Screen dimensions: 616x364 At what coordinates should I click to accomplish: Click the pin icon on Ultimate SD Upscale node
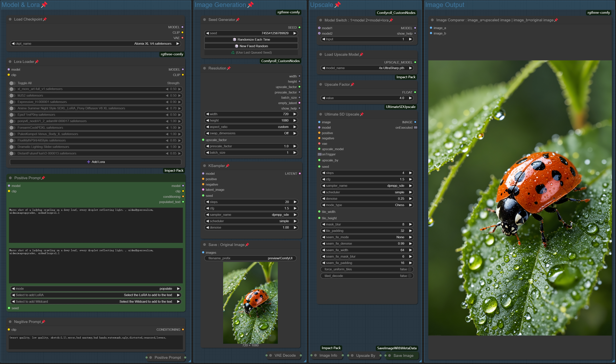point(362,114)
